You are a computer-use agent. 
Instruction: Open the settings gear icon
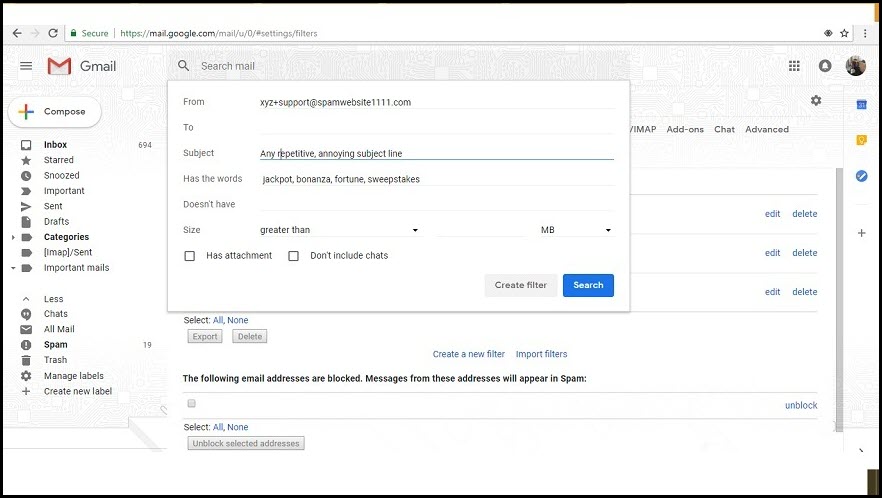coord(816,100)
